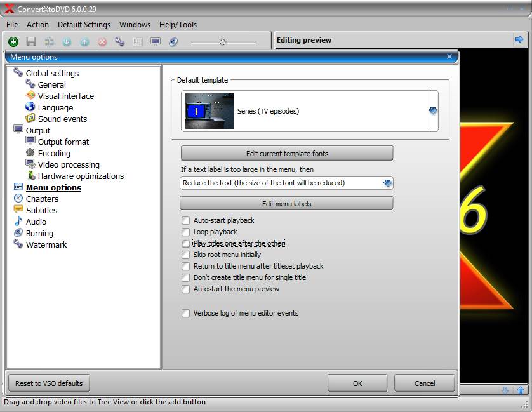The height and width of the screenshot is (412, 532).
Task: Click the blue arrow in Editing preview header
Action: (x=520, y=40)
